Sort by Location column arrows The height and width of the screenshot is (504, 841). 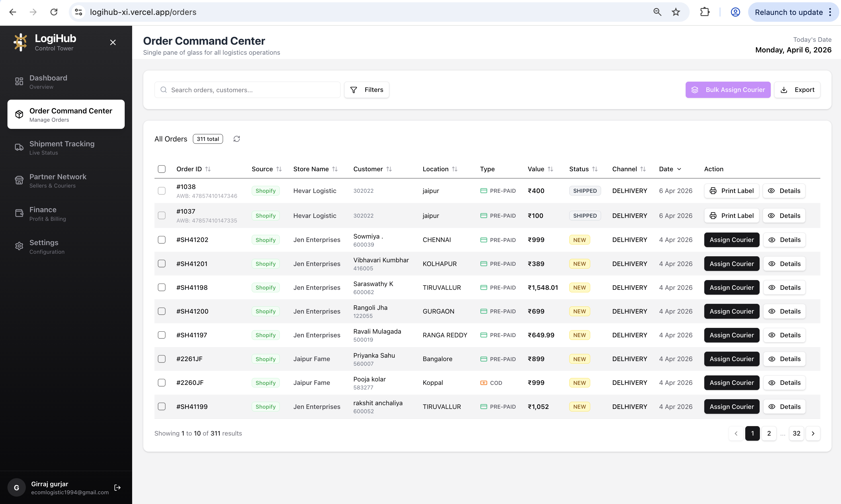[455, 169]
